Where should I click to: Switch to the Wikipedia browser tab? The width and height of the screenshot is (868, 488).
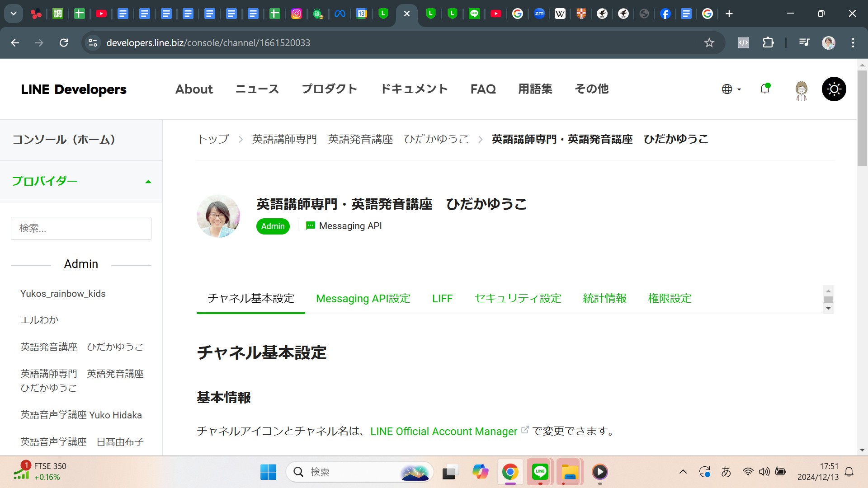[560, 14]
